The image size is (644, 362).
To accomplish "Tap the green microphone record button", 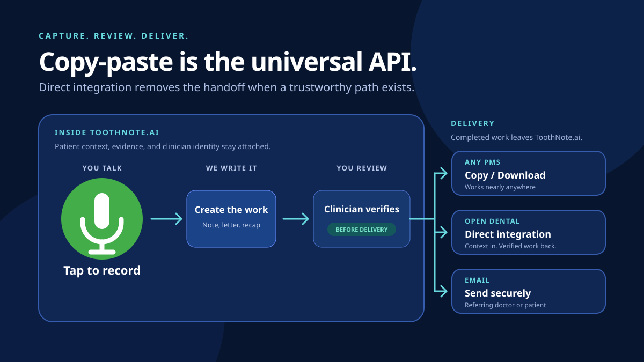I will point(102,219).
